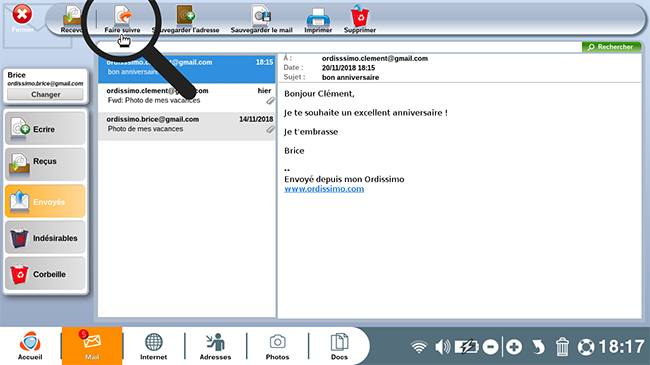Click the 18:17 clock
The width and height of the screenshot is (650, 365).
pyautogui.click(x=621, y=347)
